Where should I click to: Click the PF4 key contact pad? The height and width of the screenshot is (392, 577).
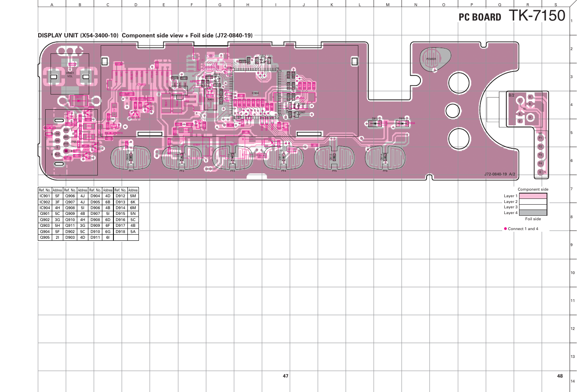284,157
